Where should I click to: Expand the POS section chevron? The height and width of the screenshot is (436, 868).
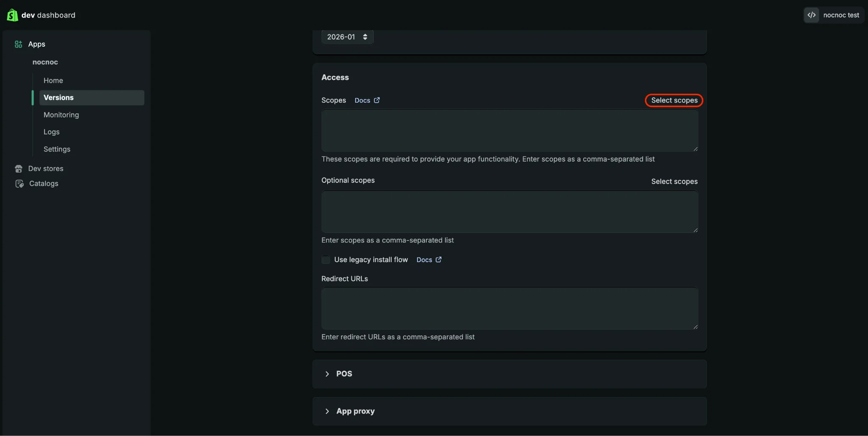tap(327, 374)
